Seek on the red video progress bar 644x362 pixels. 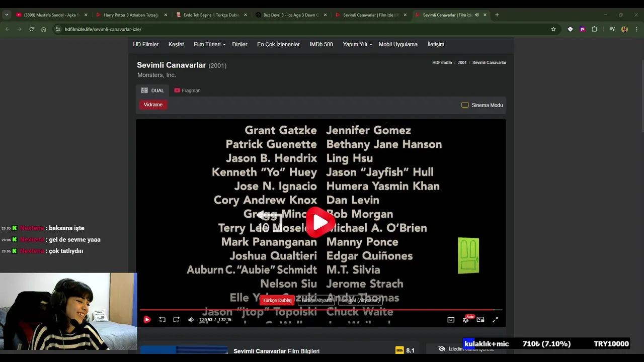(320, 310)
